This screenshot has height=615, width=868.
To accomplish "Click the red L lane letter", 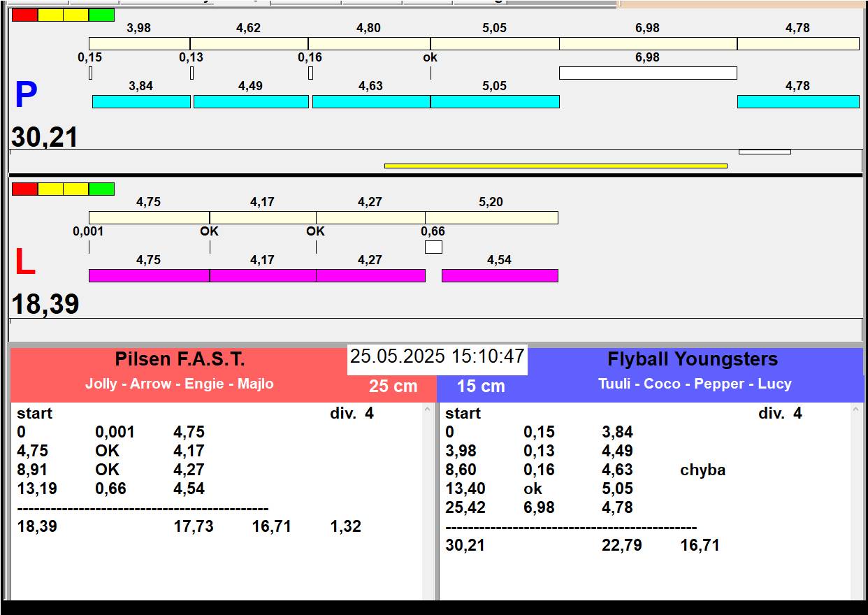I will (x=25, y=263).
